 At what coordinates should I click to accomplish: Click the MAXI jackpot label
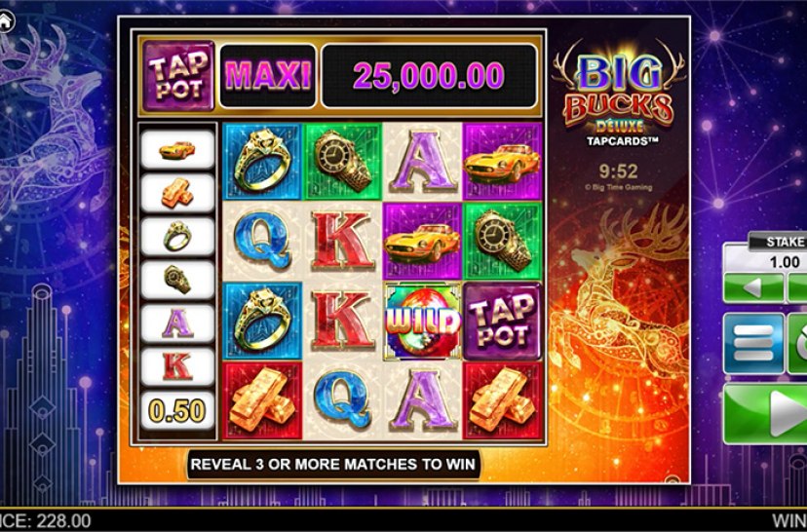[268, 76]
